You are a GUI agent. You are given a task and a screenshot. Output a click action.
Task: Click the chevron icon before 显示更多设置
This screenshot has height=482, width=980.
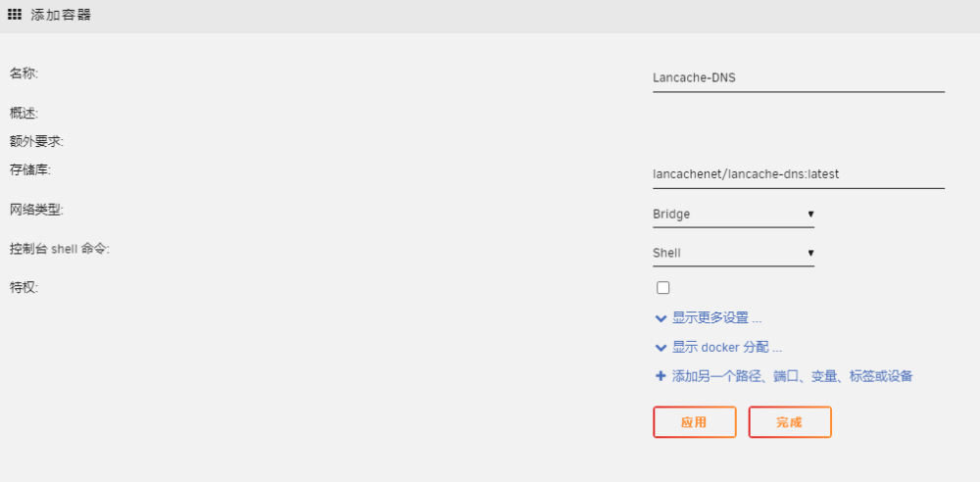coord(661,318)
